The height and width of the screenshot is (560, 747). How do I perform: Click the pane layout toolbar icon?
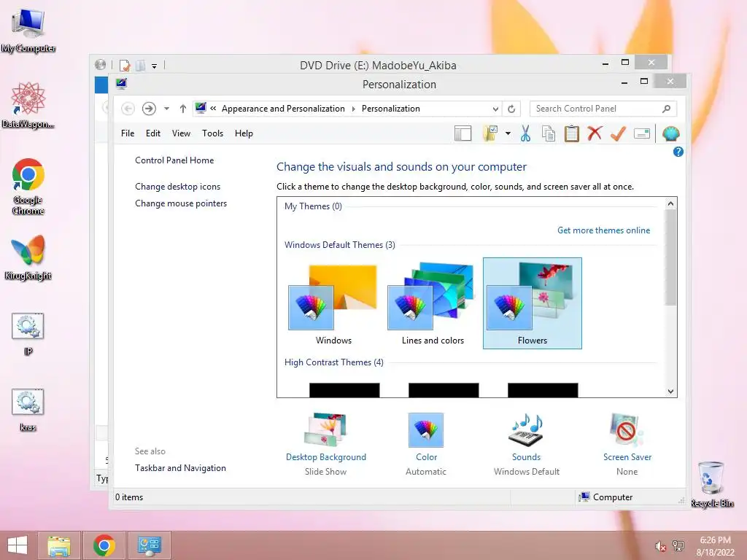pos(462,133)
